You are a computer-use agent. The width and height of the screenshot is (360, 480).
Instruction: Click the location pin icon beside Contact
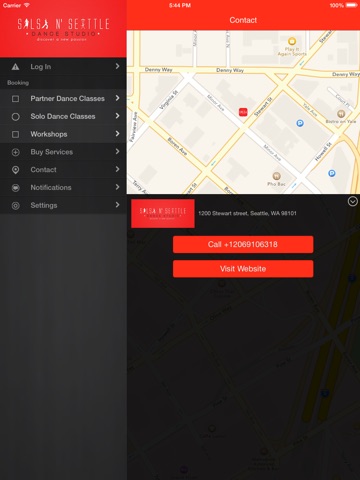[15, 170]
